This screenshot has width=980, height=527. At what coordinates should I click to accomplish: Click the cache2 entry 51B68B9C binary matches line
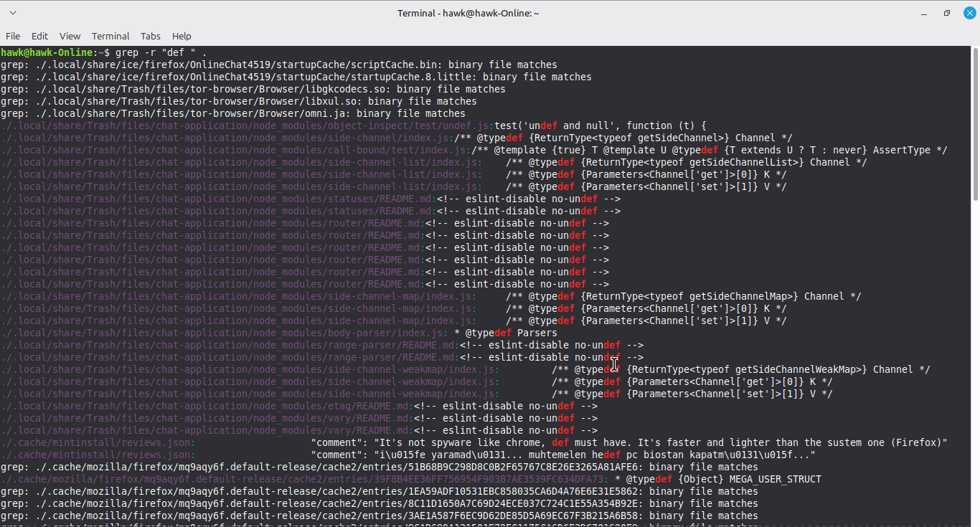(x=379, y=467)
